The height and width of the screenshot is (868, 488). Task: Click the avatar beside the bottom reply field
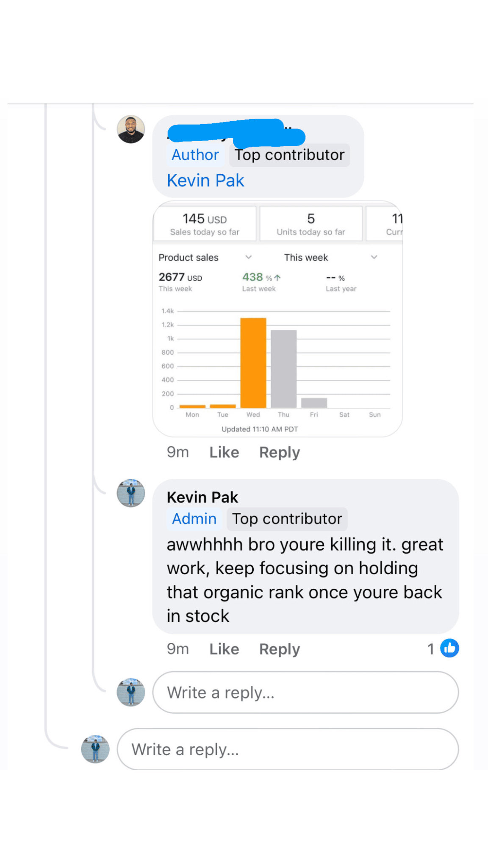(95, 749)
